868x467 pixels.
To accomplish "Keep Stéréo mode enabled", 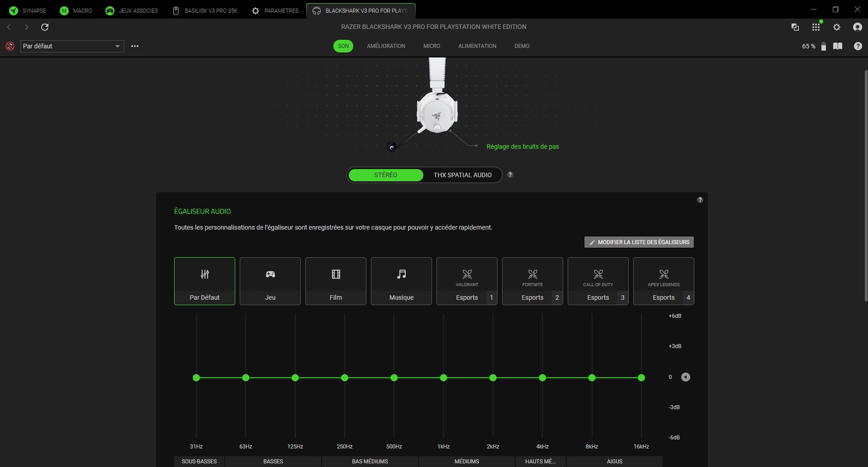I will tap(386, 175).
